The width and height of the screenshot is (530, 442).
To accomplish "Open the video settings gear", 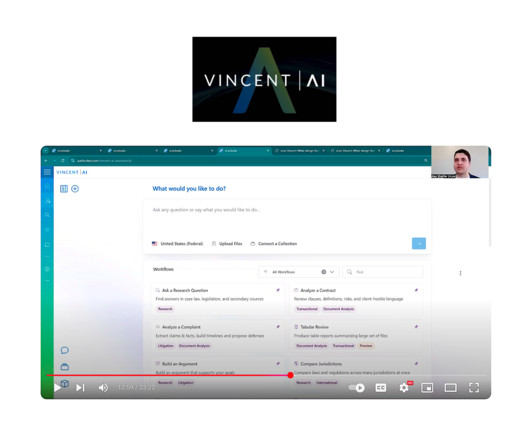I will point(404,388).
